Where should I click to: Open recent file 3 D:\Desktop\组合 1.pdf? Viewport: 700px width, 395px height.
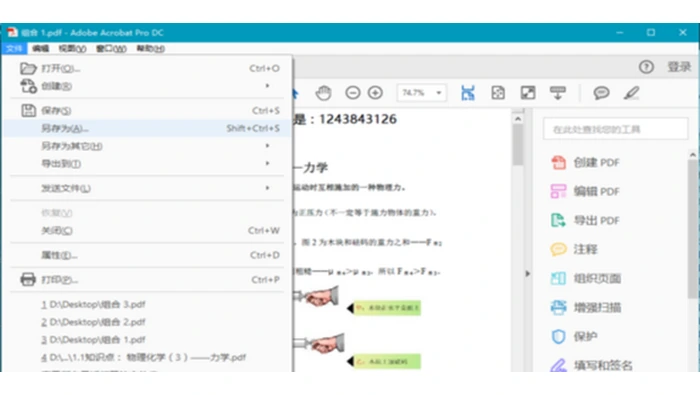(x=94, y=340)
